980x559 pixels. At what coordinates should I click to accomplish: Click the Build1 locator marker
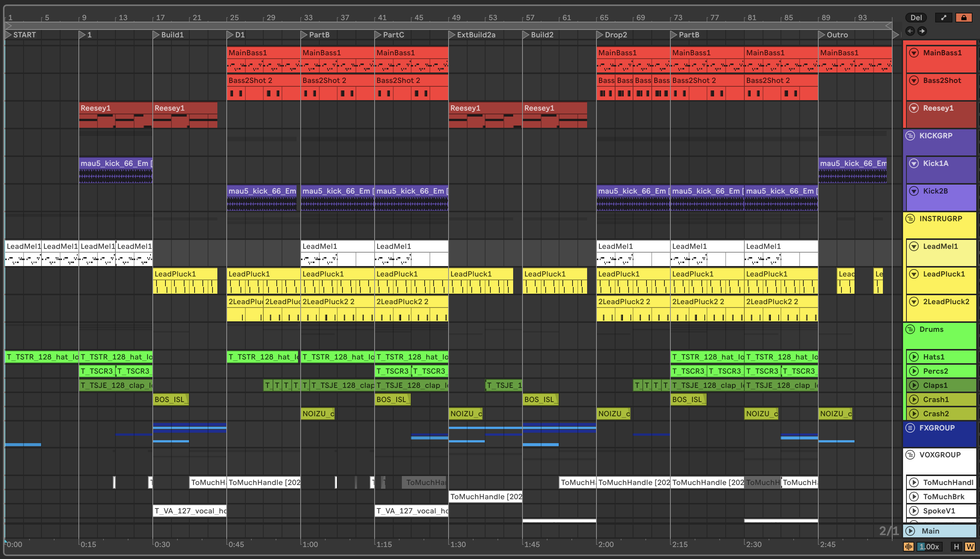tap(168, 34)
